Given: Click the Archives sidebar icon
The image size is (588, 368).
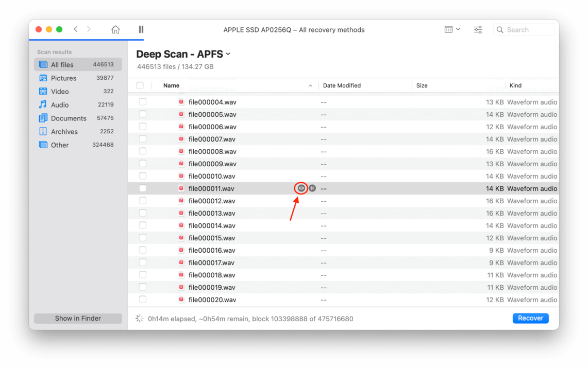Looking at the screenshot, I should [43, 131].
